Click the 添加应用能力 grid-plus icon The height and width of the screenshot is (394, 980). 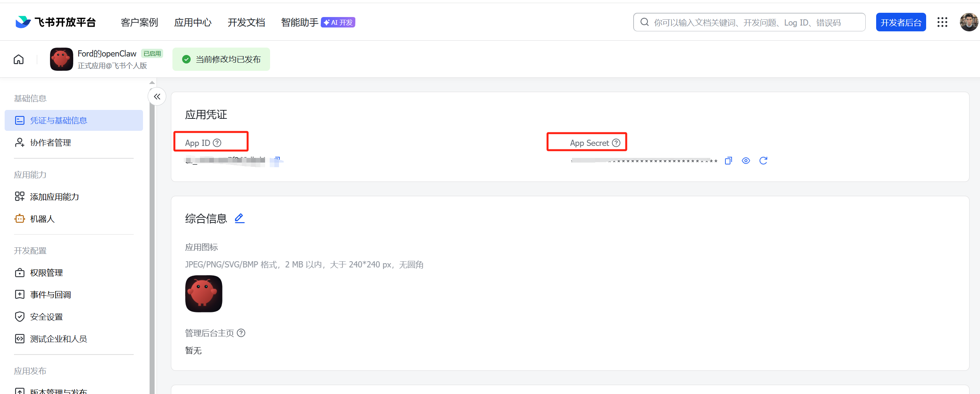click(19, 197)
